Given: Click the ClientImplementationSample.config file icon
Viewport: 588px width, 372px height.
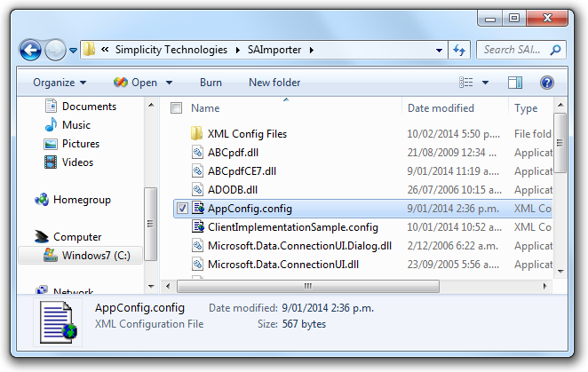Looking at the screenshot, I should tap(198, 227).
